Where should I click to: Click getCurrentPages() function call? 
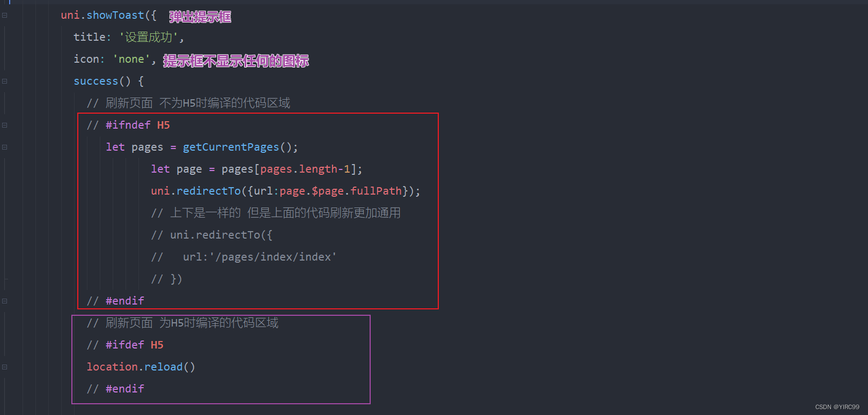[x=240, y=147]
